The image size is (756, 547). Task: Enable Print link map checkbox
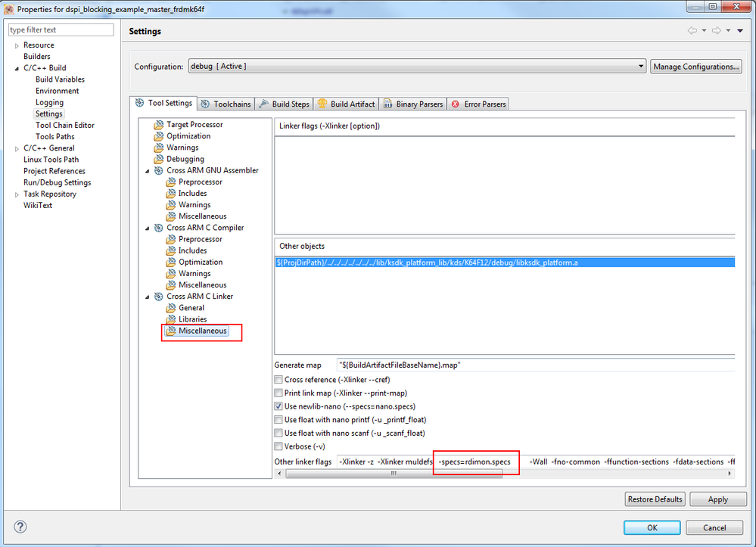[278, 393]
